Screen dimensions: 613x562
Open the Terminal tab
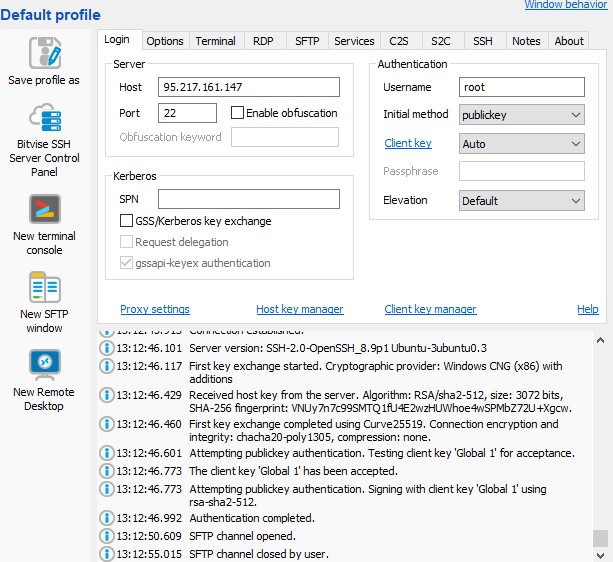click(x=215, y=41)
